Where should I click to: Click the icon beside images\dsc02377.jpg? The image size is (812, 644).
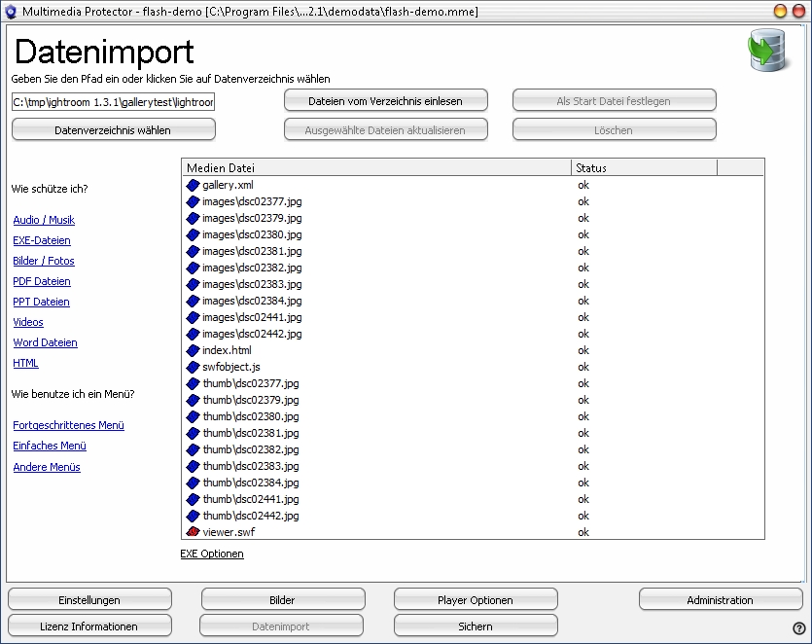tap(193, 201)
